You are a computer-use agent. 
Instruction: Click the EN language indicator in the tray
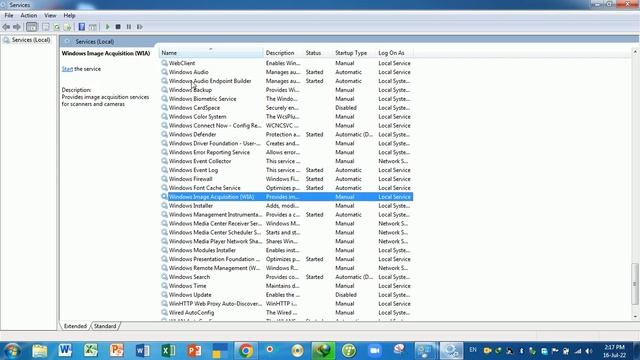tap(473, 350)
